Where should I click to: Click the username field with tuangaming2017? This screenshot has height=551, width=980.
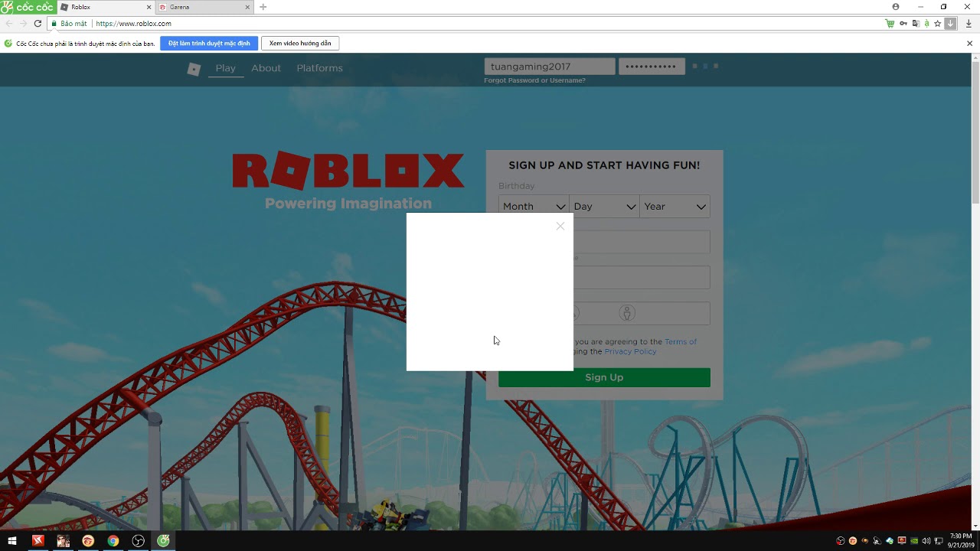coord(550,67)
